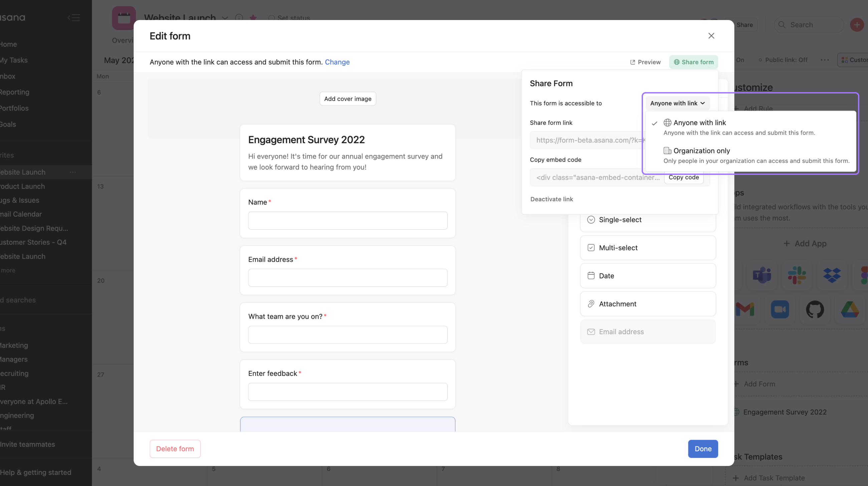Click Set status in project header

289,18
